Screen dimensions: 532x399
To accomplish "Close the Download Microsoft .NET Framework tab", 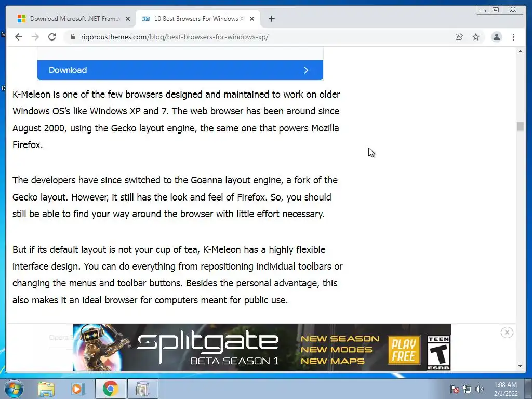I will click(128, 19).
